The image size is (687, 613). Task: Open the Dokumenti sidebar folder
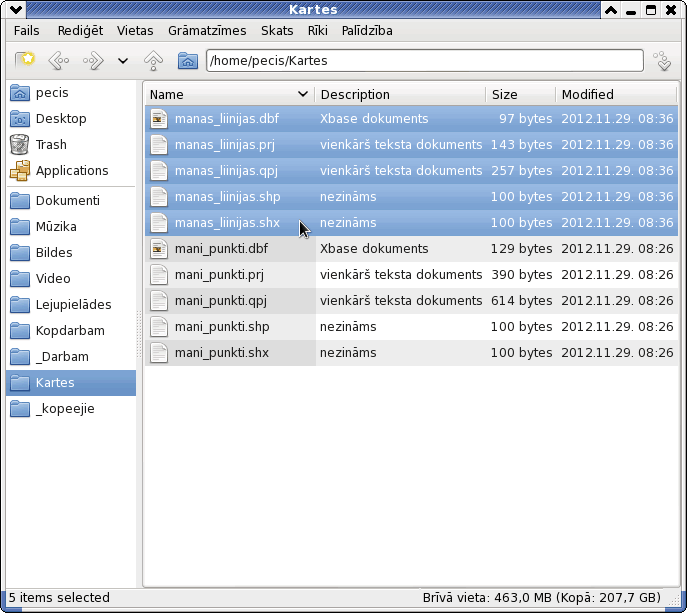click(x=71, y=201)
